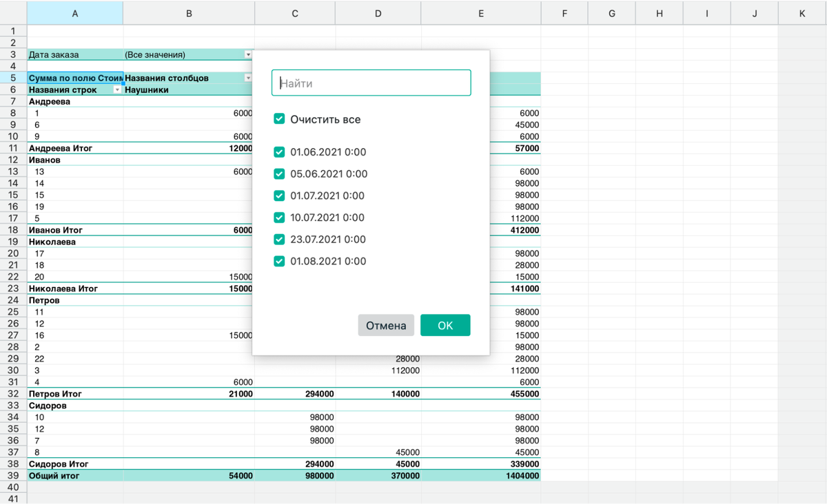Image resolution: width=827 pixels, height=504 pixels.
Task: Click order 22 under Петров
Action: click(x=75, y=359)
